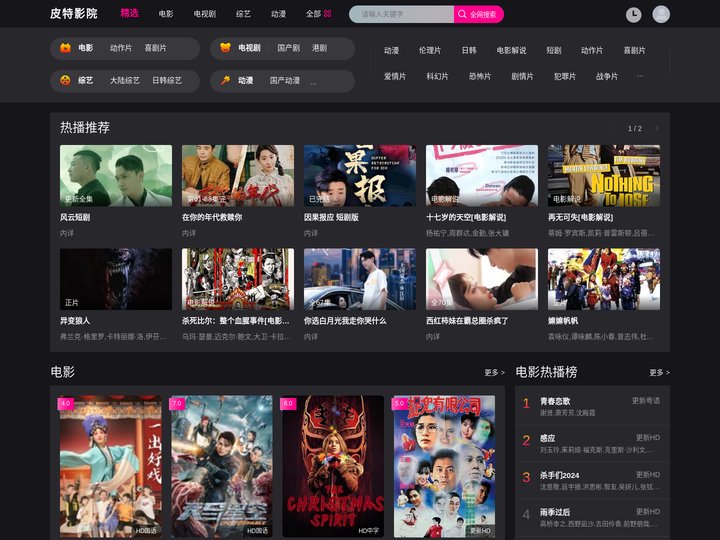
Task: Select 日韩综艺 category
Action: (x=167, y=80)
